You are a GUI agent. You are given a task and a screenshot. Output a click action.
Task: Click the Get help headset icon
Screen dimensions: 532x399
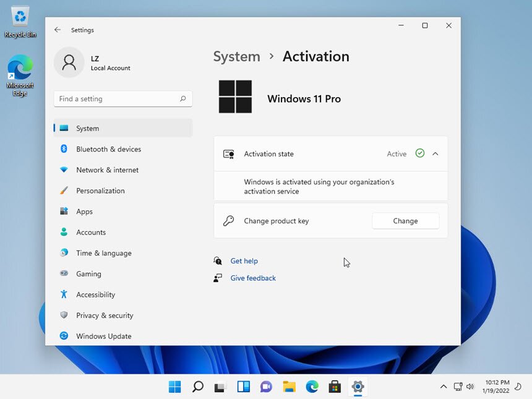[x=218, y=260]
